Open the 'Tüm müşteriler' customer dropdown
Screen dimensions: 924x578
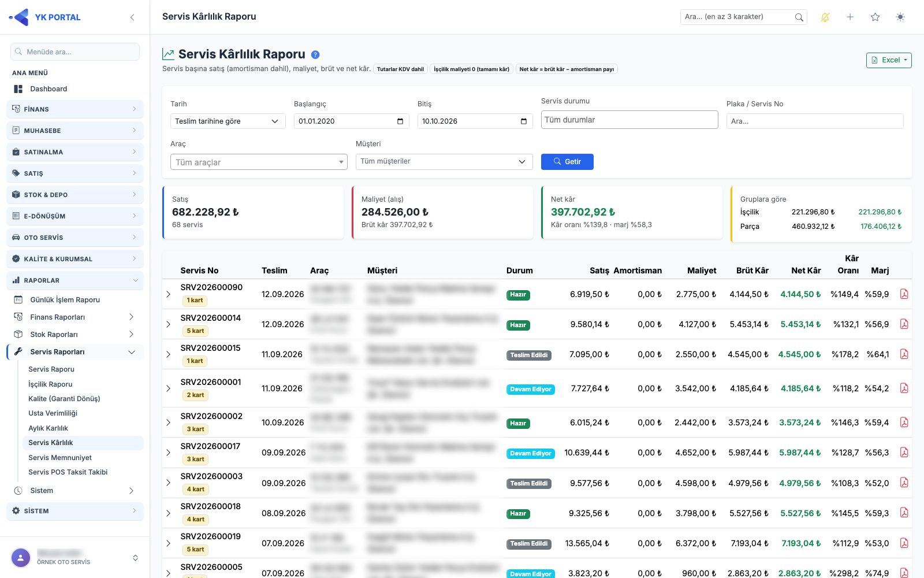pos(444,162)
